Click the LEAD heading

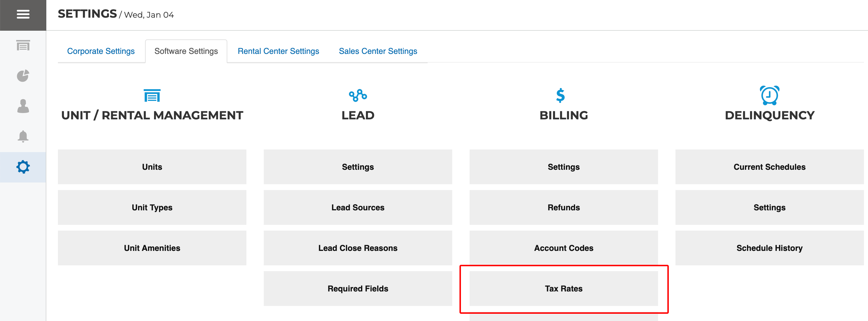tap(358, 115)
